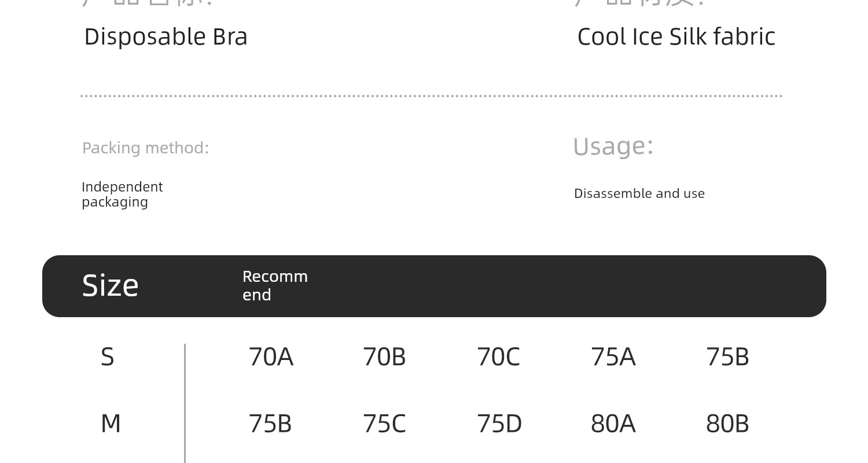Screen dimensions: 868x463
Task: Click the Usage heading
Action: (x=613, y=146)
